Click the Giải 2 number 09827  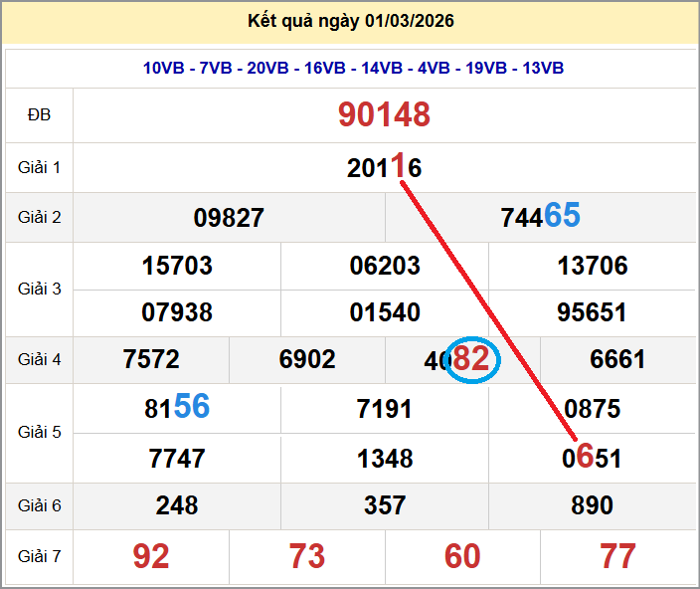[x=229, y=218]
